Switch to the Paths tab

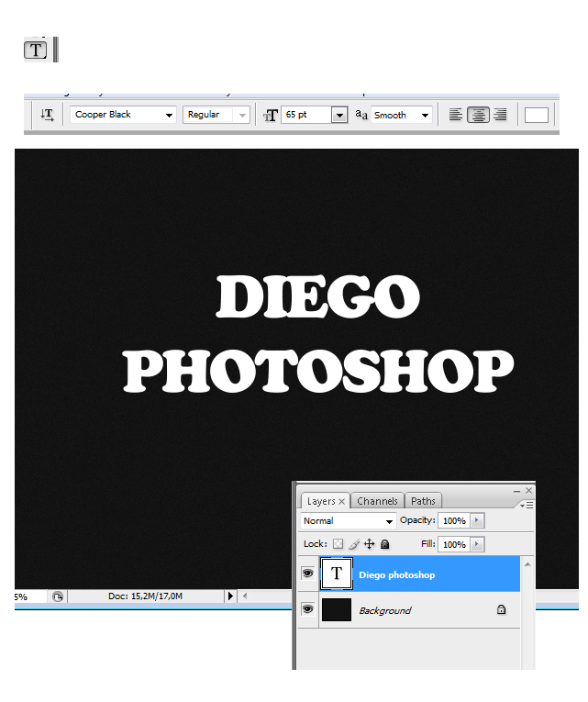(423, 501)
